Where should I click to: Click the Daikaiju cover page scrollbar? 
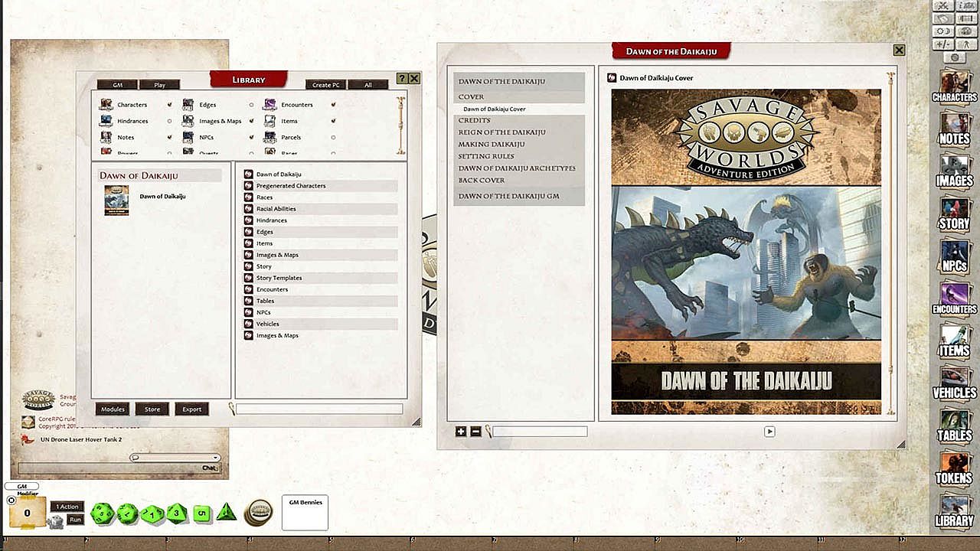pyautogui.click(x=890, y=244)
